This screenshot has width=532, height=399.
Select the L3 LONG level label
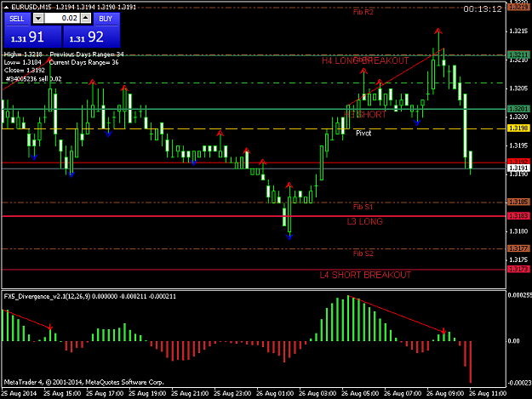click(x=364, y=222)
